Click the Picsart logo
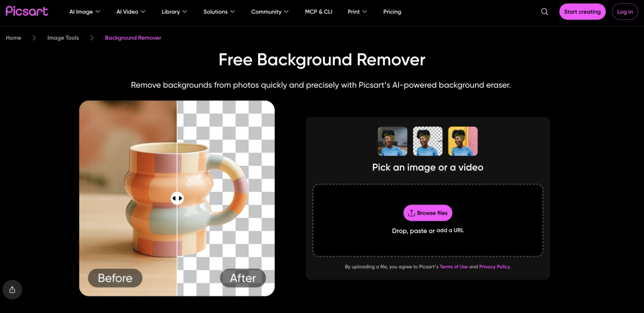This screenshot has height=313, width=644. tap(27, 11)
